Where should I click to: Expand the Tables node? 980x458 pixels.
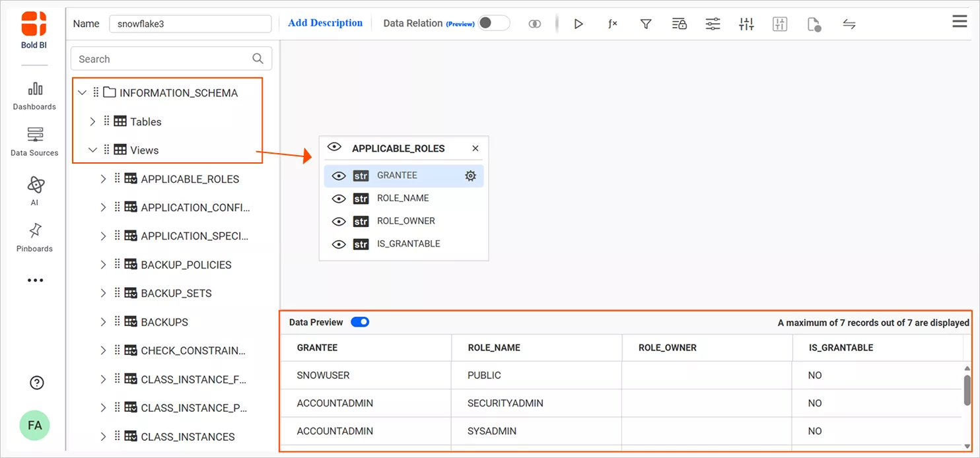(92, 121)
